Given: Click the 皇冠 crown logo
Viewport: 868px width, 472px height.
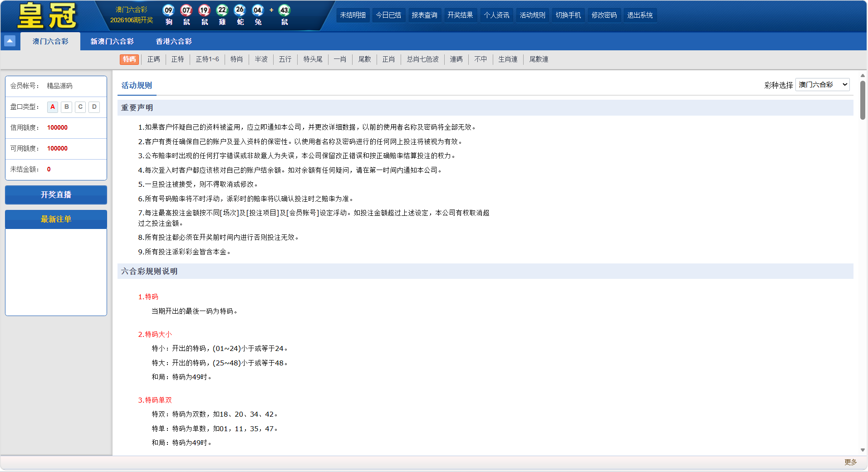Looking at the screenshot, I should click(x=47, y=16).
